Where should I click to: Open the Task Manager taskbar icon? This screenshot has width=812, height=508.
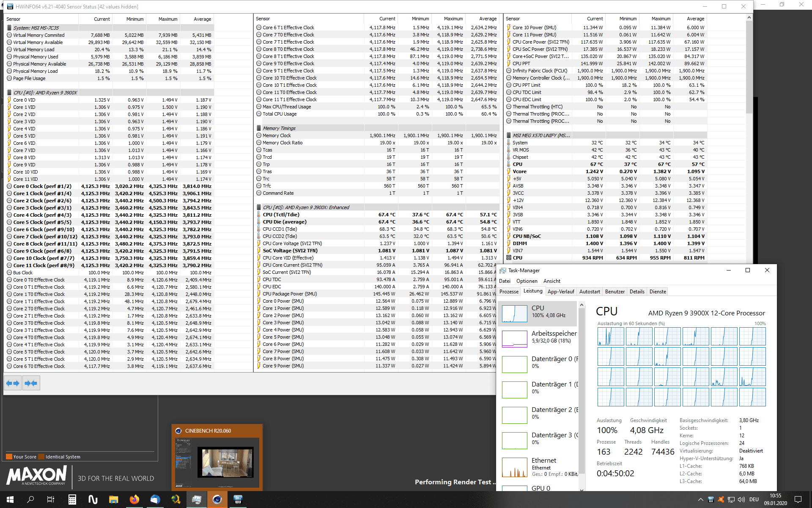[196, 500]
